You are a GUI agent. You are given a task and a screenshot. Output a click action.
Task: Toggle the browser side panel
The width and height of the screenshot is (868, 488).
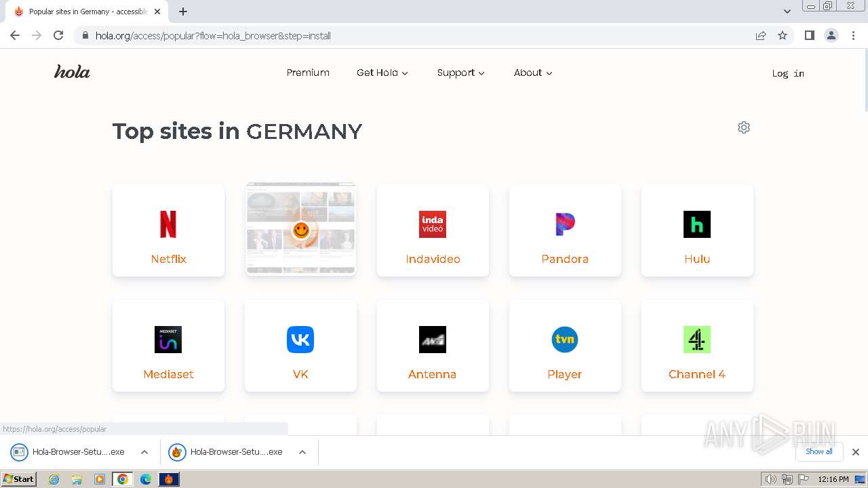809,35
